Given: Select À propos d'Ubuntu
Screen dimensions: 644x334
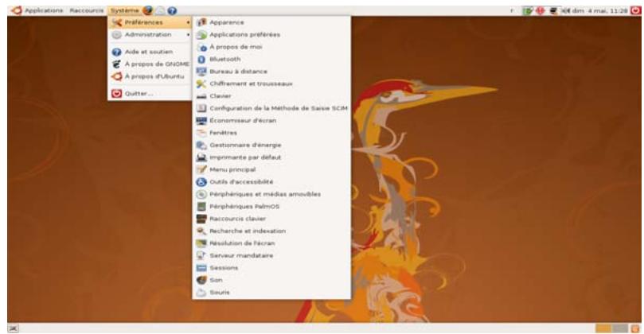Looking at the screenshot, I should tap(150, 76).
